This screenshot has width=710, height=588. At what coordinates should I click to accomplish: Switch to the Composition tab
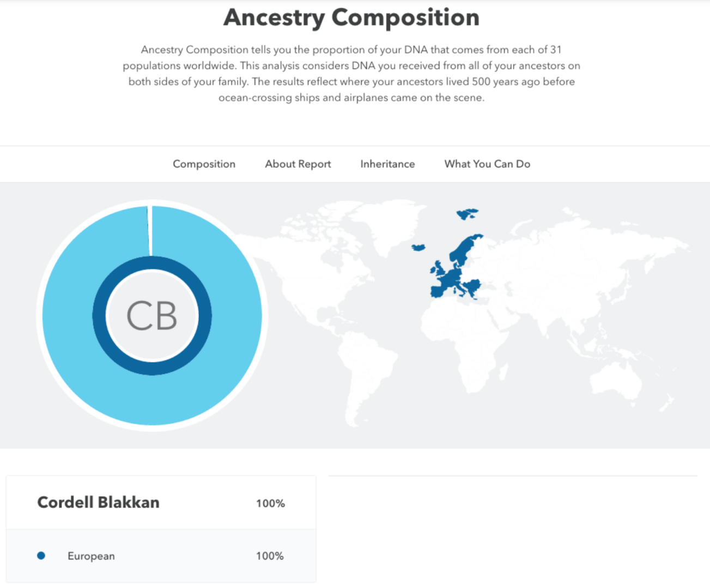(x=204, y=164)
